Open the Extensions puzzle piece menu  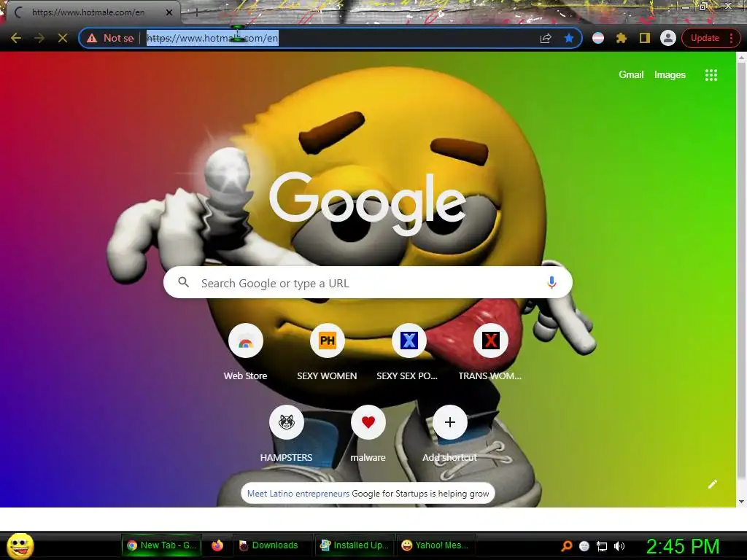[622, 38]
